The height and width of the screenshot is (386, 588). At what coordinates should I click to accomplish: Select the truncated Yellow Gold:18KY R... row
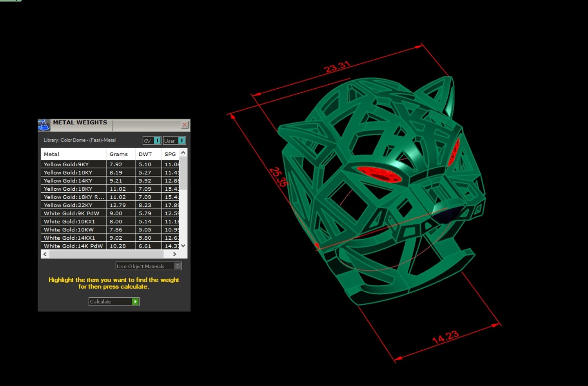110,197
